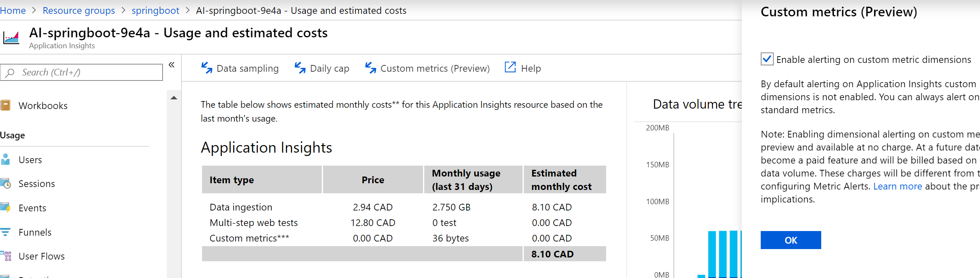This screenshot has width=980, height=278.
Task: Uncheck Enable alerting on custom metric dimensions
Action: click(767, 59)
